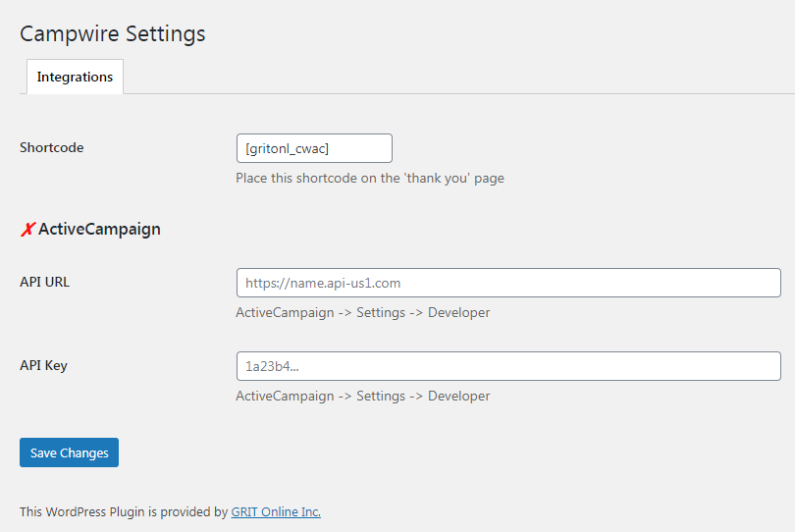Click 'Developer' in the API URL hint
The image size is (795, 532).
point(458,313)
